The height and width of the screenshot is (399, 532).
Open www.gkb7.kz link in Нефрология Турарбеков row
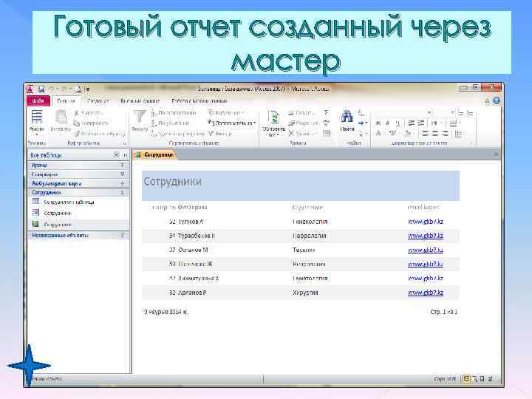426,236
